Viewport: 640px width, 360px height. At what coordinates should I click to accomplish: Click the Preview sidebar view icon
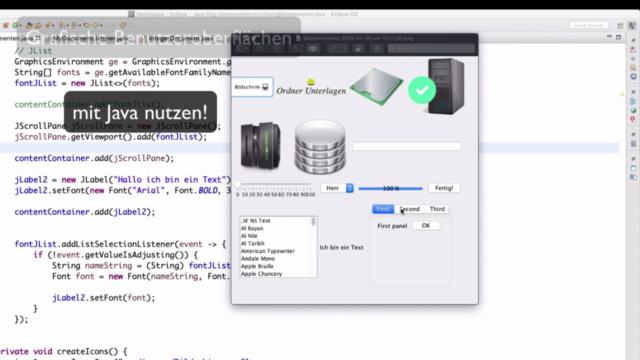[x=241, y=49]
